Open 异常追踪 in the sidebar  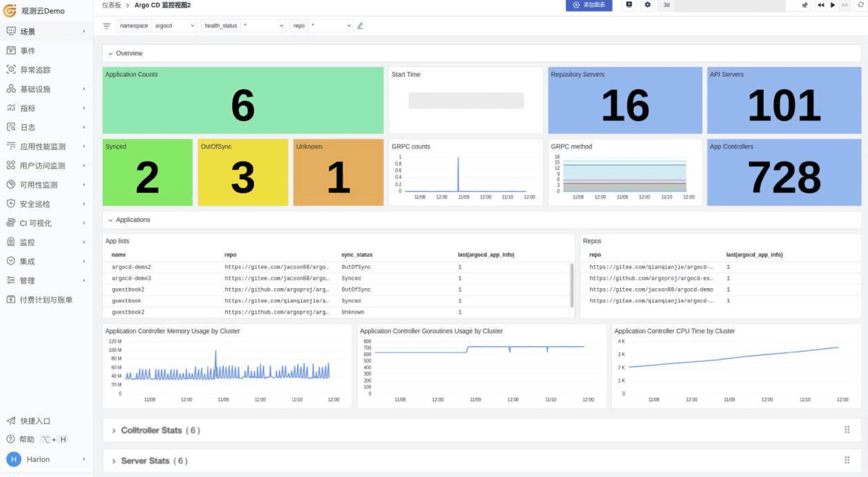point(47,70)
